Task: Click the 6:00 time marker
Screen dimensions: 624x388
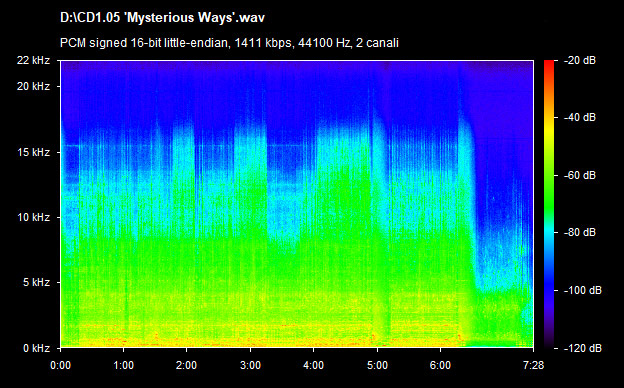Action: point(441,365)
